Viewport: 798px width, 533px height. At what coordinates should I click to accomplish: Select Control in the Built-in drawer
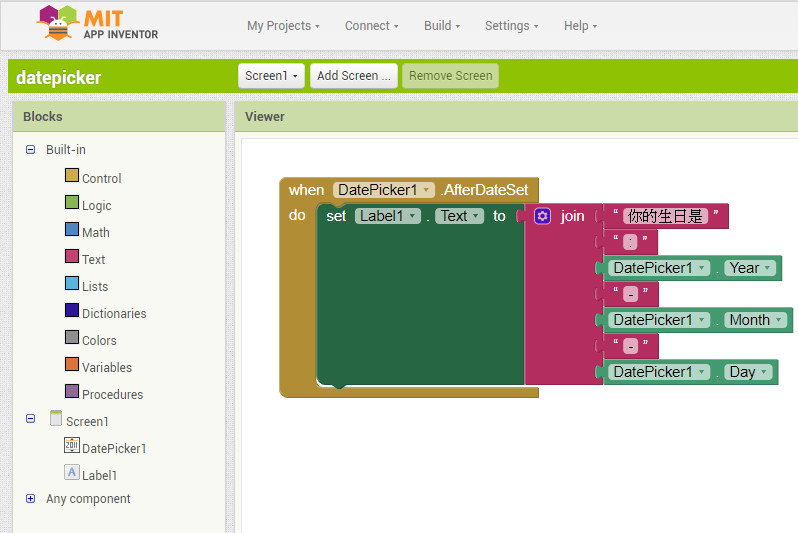[102, 179]
